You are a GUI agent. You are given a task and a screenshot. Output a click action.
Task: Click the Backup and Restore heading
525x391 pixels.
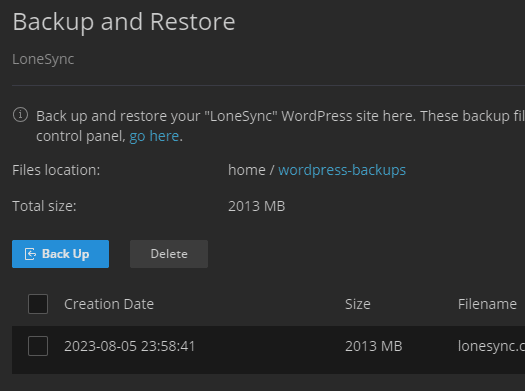point(124,22)
